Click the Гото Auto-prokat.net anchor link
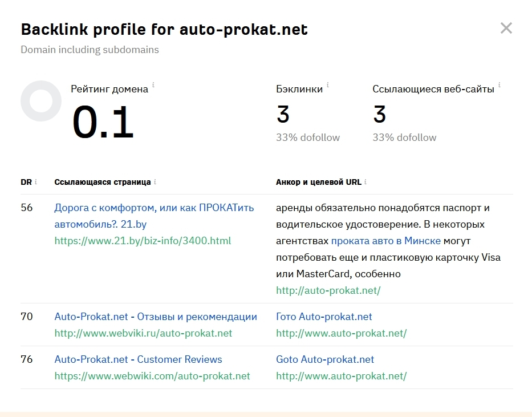Image resolution: width=532 pixels, height=417 pixels. tap(324, 317)
